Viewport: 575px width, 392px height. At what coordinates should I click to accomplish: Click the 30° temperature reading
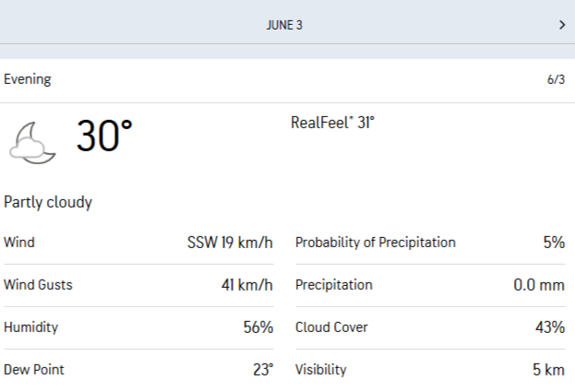tap(104, 137)
